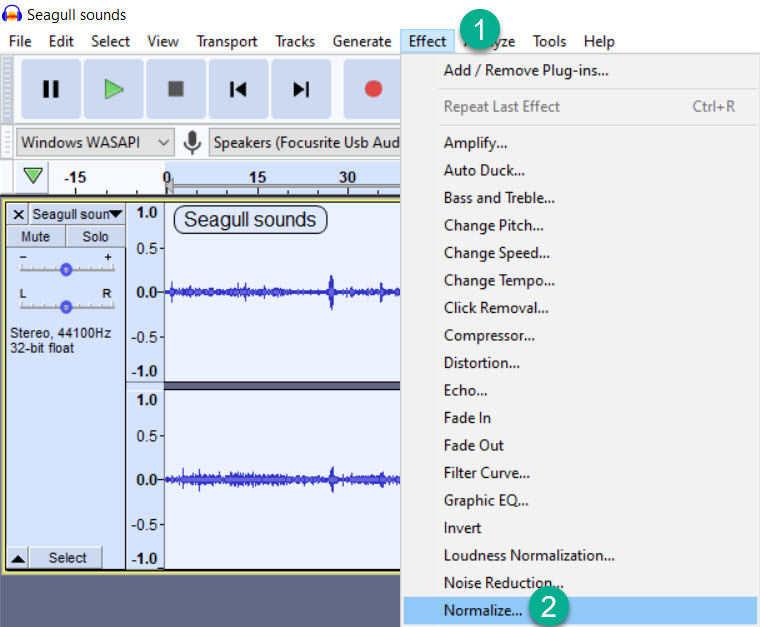Open the Seagull sounds track name dropdown

pos(78,214)
